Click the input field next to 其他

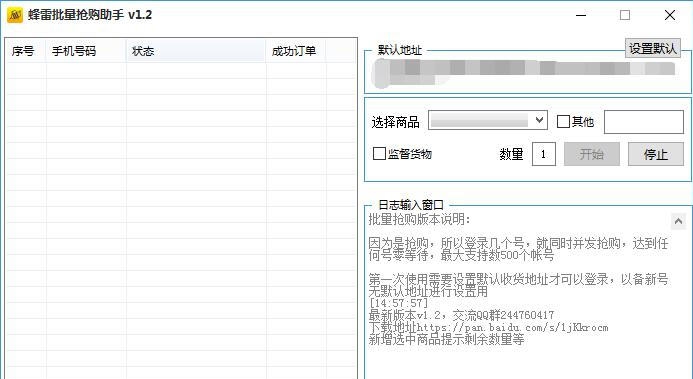point(644,121)
